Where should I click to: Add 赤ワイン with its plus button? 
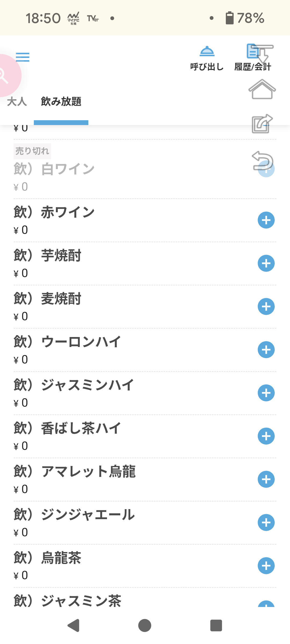[266, 220]
